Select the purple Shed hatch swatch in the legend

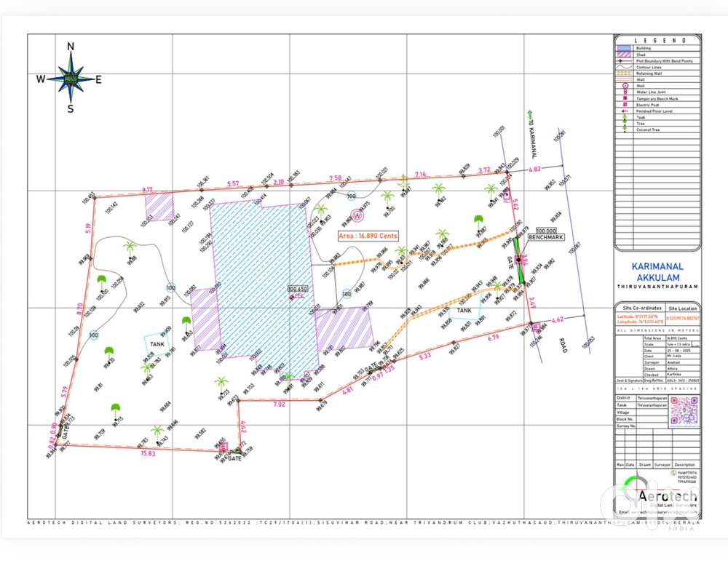(625, 55)
